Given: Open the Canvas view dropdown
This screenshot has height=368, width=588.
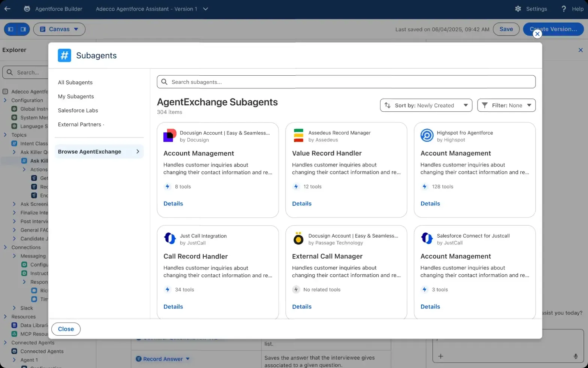Looking at the screenshot, I should (59, 29).
